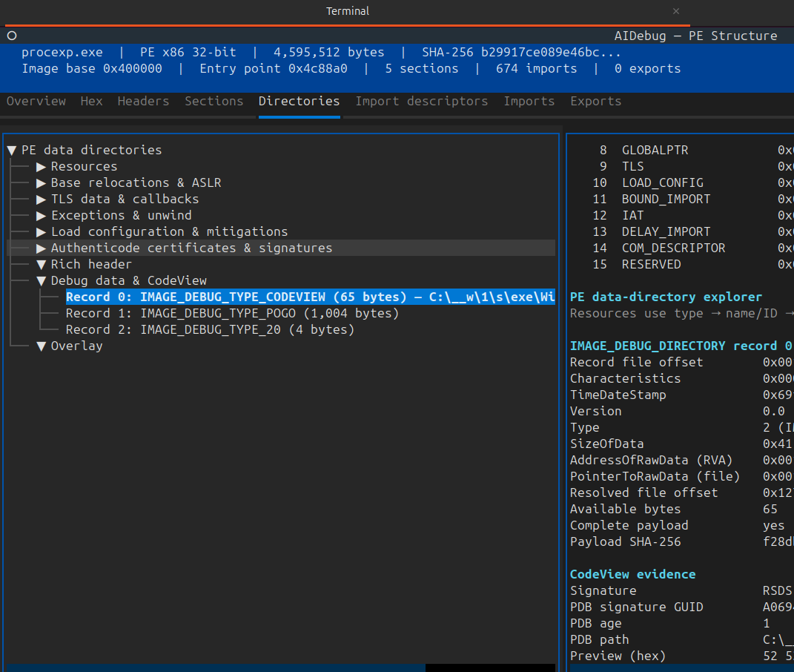Select the TLS directory row
This screenshot has width=794, height=672.
pos(680,167)
